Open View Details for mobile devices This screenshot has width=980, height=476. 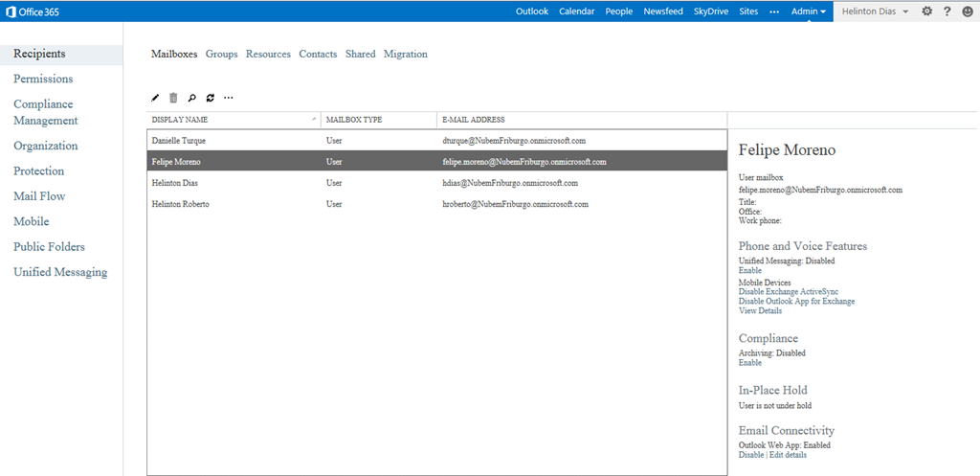click(x=760, y=310)
